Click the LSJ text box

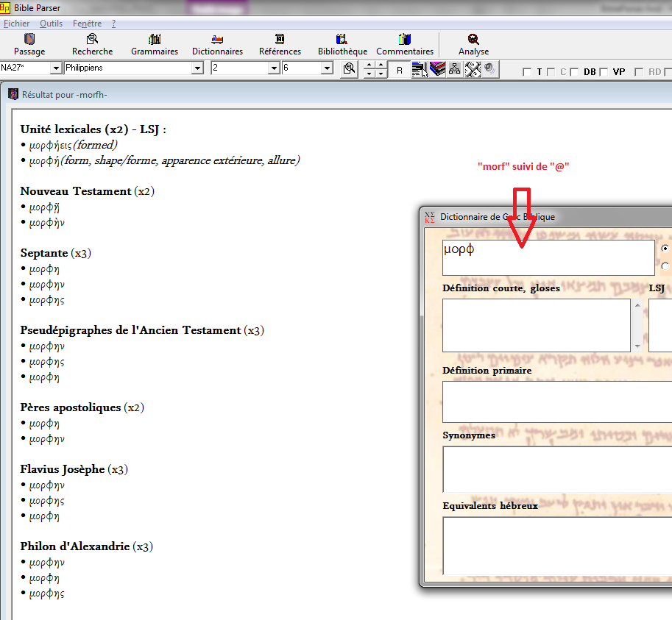coord(660,325)
